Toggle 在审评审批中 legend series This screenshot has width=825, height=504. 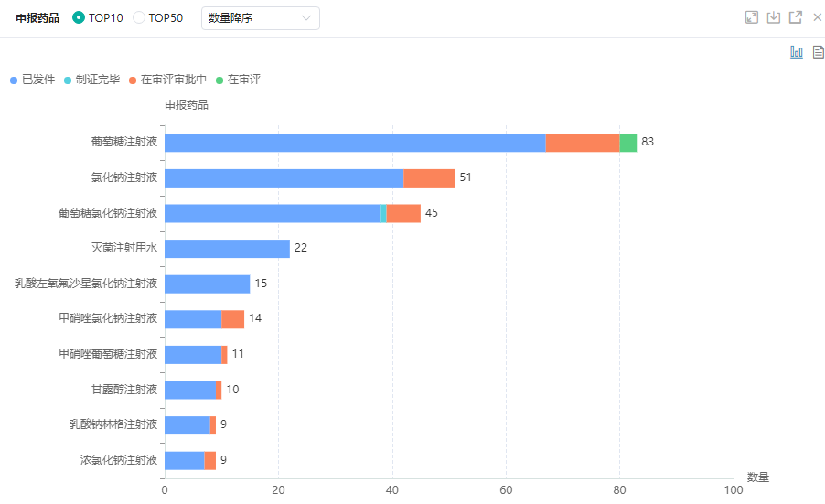pos(167,80)
